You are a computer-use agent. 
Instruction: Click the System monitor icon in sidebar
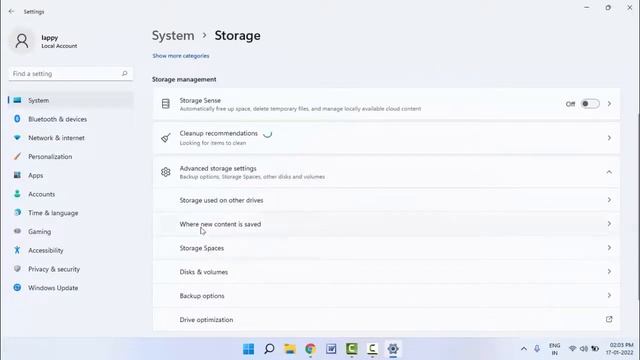[17, 100]
